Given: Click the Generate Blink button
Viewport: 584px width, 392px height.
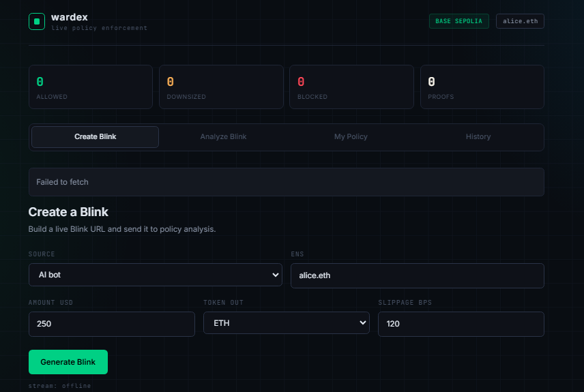Looking at the screenshot, I should coord(68,362).
